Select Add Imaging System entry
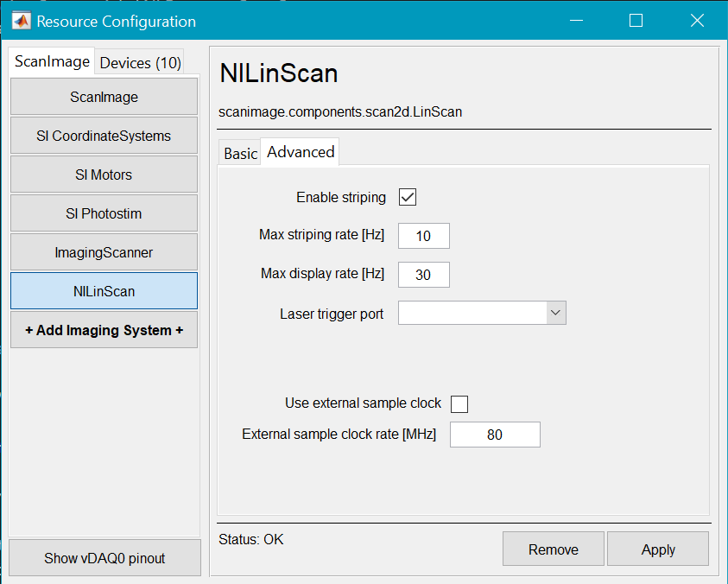Viewport: 728px width, 584px height. coord(104,330)
